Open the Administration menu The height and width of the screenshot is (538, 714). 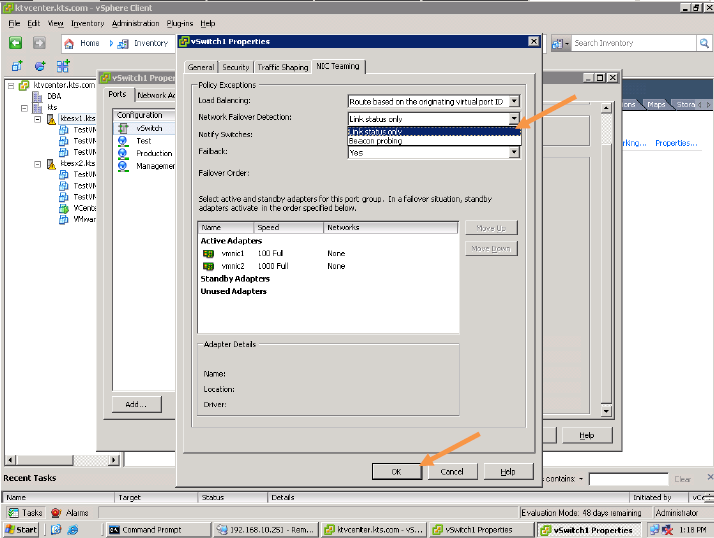(x=135, y=23)
